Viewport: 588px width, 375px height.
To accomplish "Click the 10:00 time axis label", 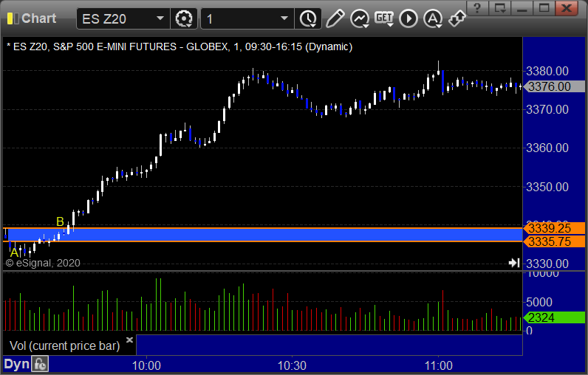I will pyautogui.click(x=146, y=365).
